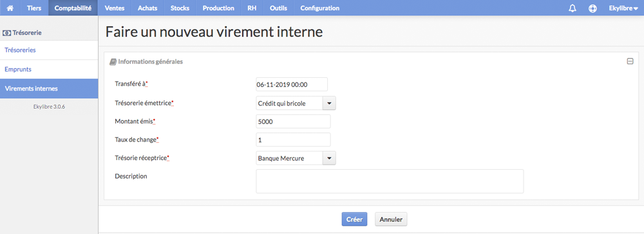Click the book icon beside Informations générales

point(113,62)
